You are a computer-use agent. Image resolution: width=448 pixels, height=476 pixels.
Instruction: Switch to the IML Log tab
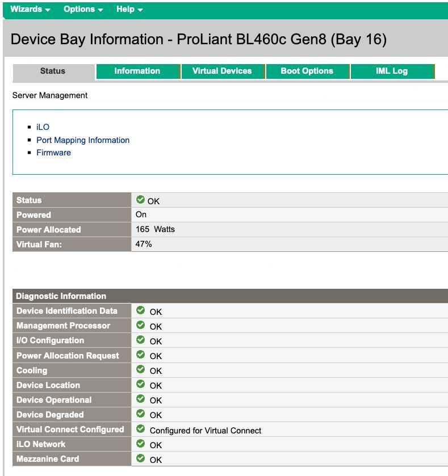pos(392,71)
